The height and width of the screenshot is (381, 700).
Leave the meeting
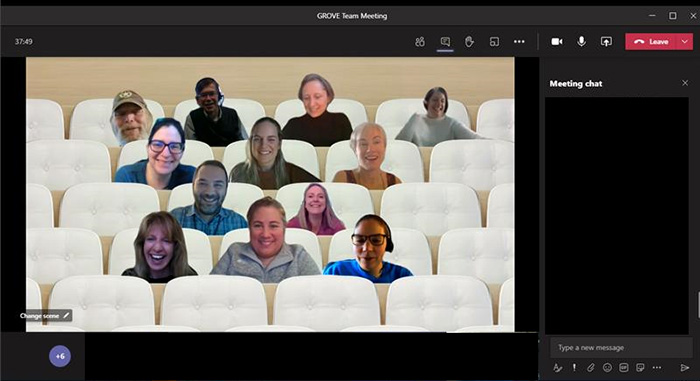651,42
